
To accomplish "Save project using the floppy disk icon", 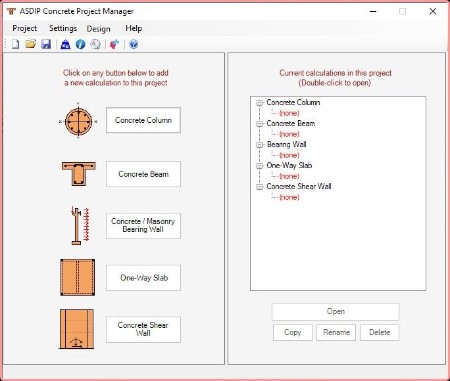I will (46, 44).
